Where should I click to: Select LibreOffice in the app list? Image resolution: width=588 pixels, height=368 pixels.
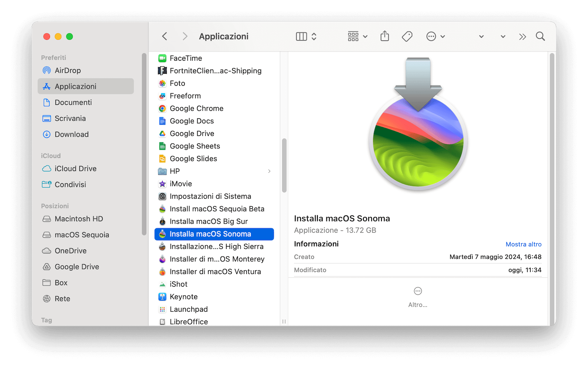214,321
